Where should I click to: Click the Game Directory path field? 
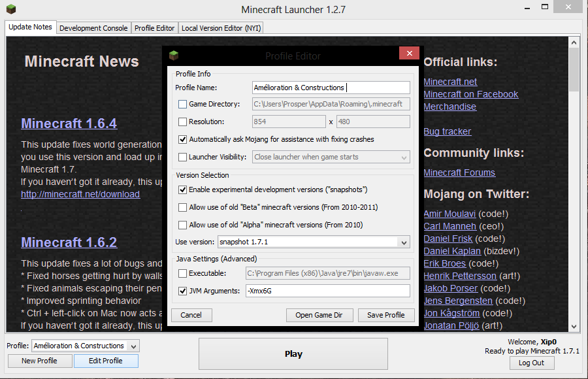click(x=331, y=104)
